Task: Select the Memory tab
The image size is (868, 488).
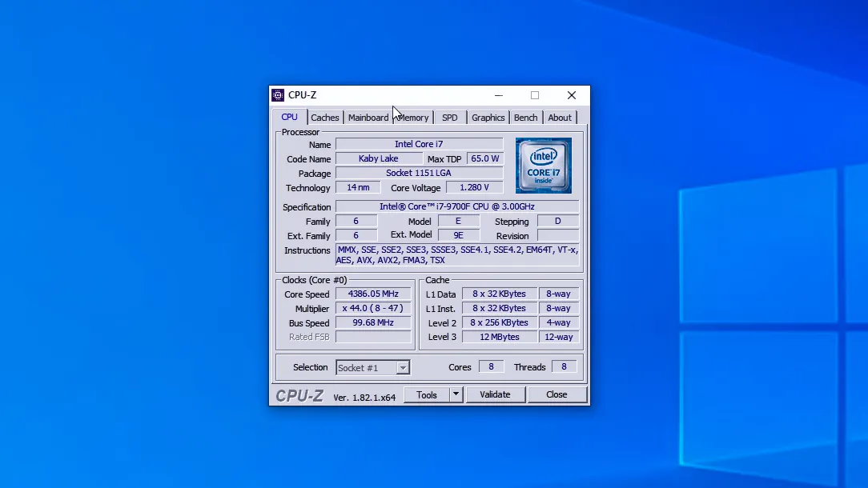Action: 413,118
